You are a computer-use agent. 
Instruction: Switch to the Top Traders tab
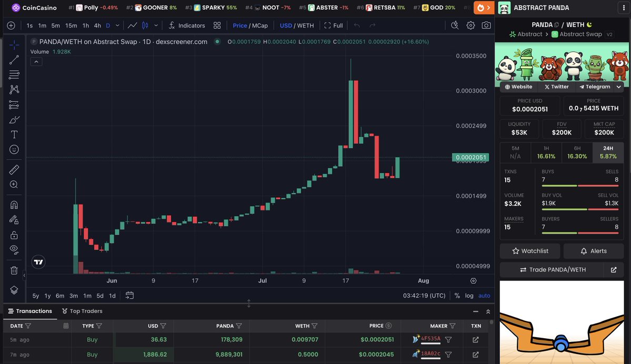82,311
